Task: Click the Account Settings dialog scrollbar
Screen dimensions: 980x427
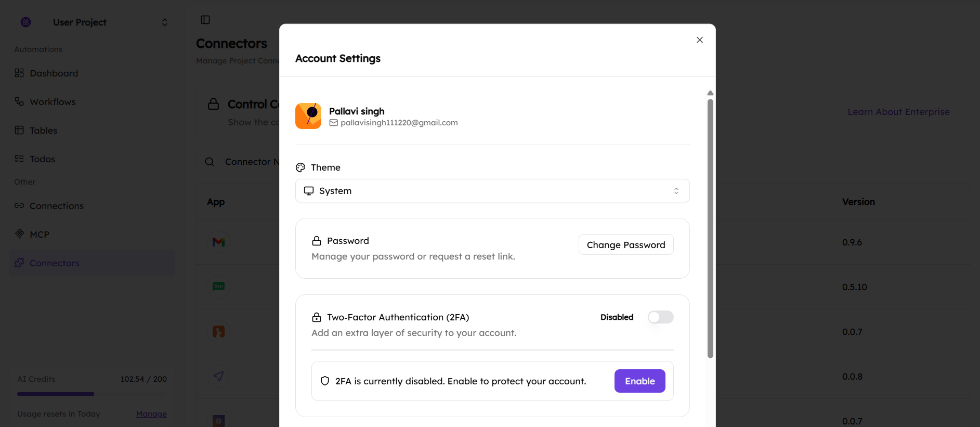Action: (x=710, y=228)
